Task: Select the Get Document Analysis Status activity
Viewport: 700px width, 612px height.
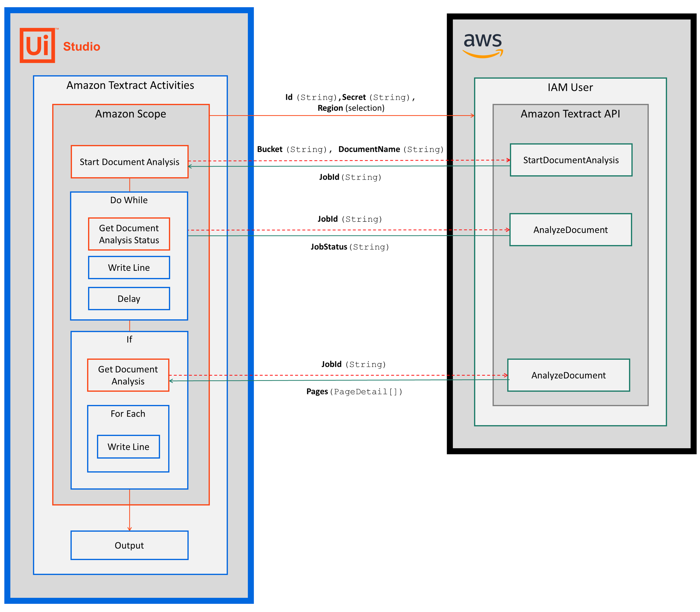Action: 129,234
